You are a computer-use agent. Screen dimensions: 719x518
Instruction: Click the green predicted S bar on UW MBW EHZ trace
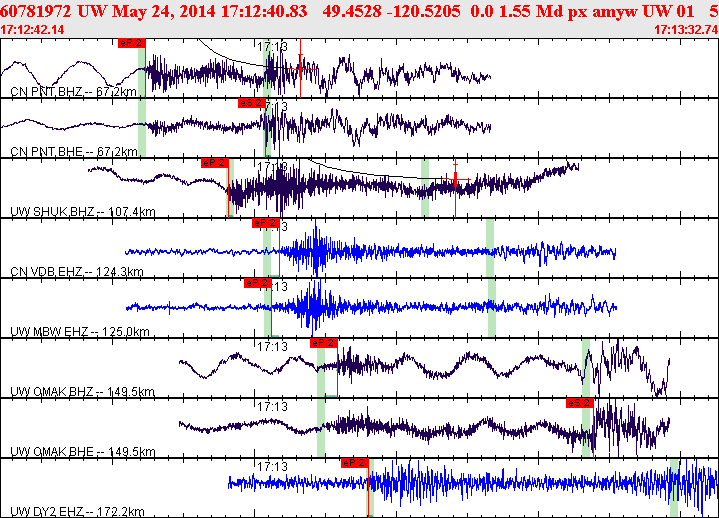click(x=492, y=308)
